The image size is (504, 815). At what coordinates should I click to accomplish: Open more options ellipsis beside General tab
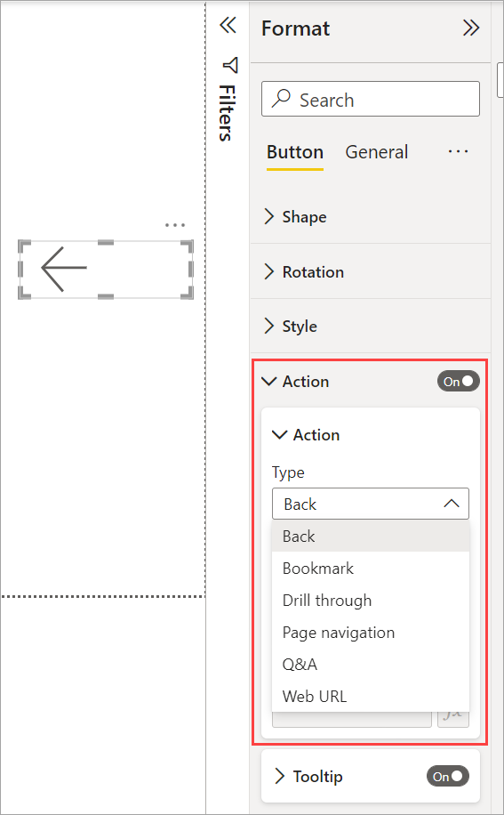458,152
